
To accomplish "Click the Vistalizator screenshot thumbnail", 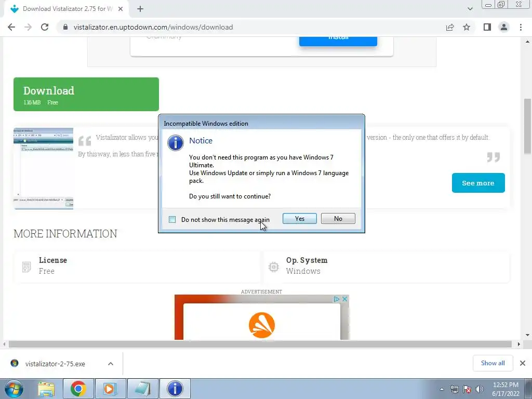I will click(x=44, y=169).
